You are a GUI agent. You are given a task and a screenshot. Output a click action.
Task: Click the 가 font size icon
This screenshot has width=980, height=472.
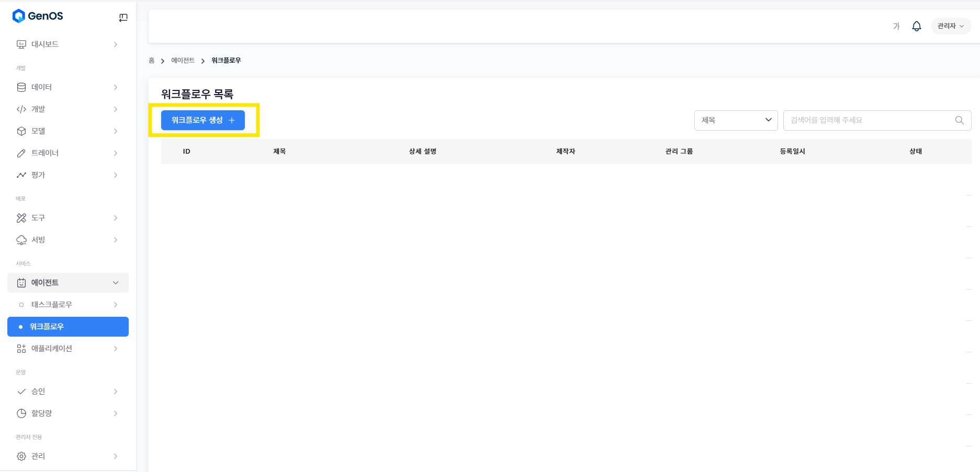(896, 26)
